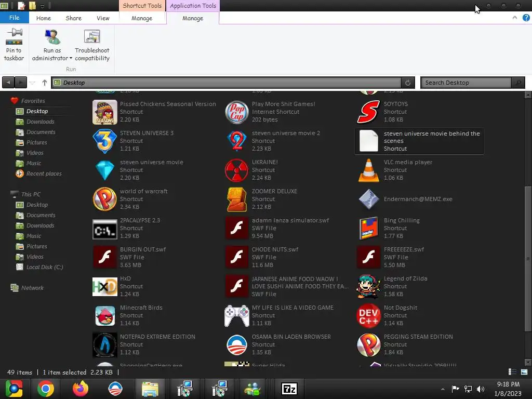
Task: Select the NOTEPAD EXTREME EDITION icon
Action: click(x=105, y=345)
